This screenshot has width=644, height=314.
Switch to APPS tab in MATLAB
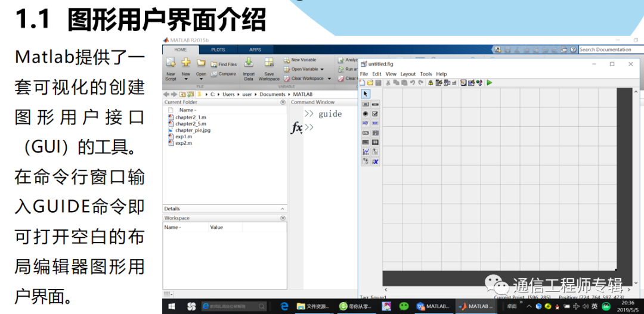point(255,49)
